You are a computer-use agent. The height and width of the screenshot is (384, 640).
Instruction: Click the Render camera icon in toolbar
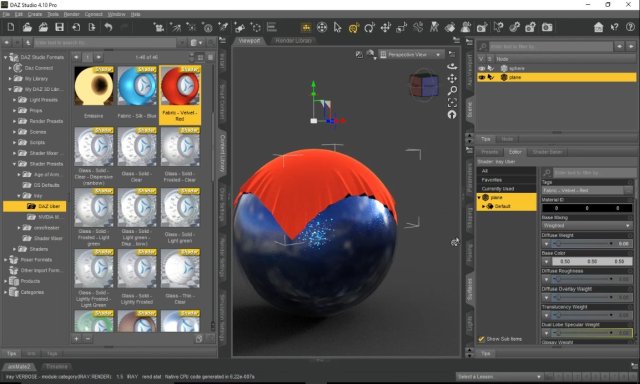point(547,27)
